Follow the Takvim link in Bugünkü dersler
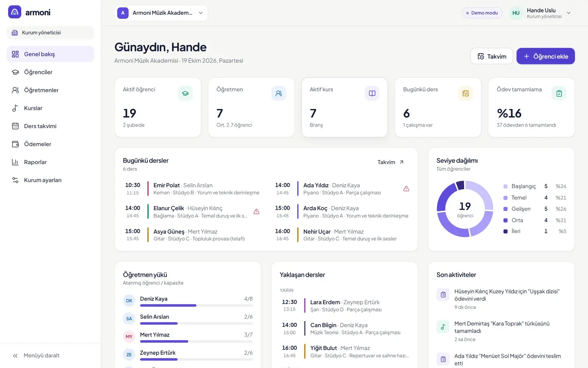The height and width of the screenshot is (368, 588). click(391, 162)
